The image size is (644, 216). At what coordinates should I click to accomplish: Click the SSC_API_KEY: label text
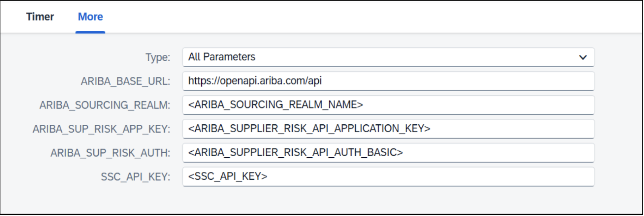(x=136, y=177)
